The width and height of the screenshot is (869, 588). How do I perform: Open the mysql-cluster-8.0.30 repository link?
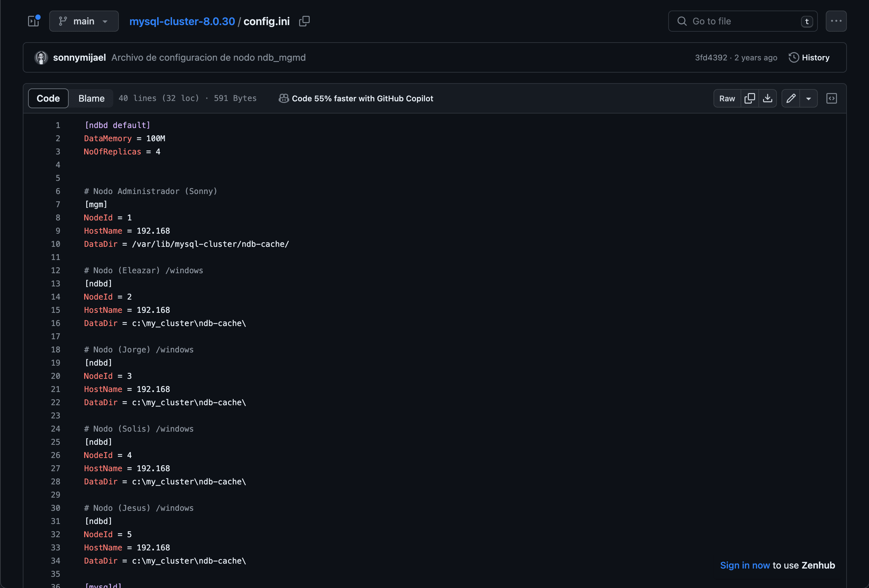click(x=182, y=21)
